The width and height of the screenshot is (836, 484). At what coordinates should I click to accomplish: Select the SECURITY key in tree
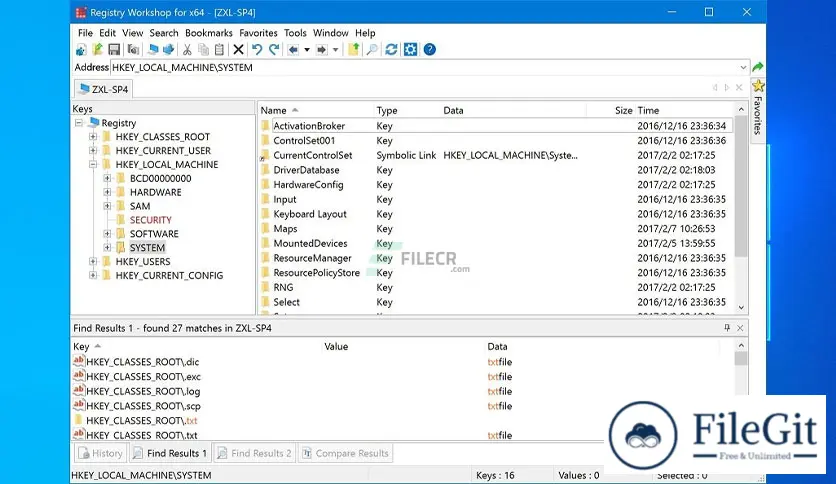click(x=150, y=220)
